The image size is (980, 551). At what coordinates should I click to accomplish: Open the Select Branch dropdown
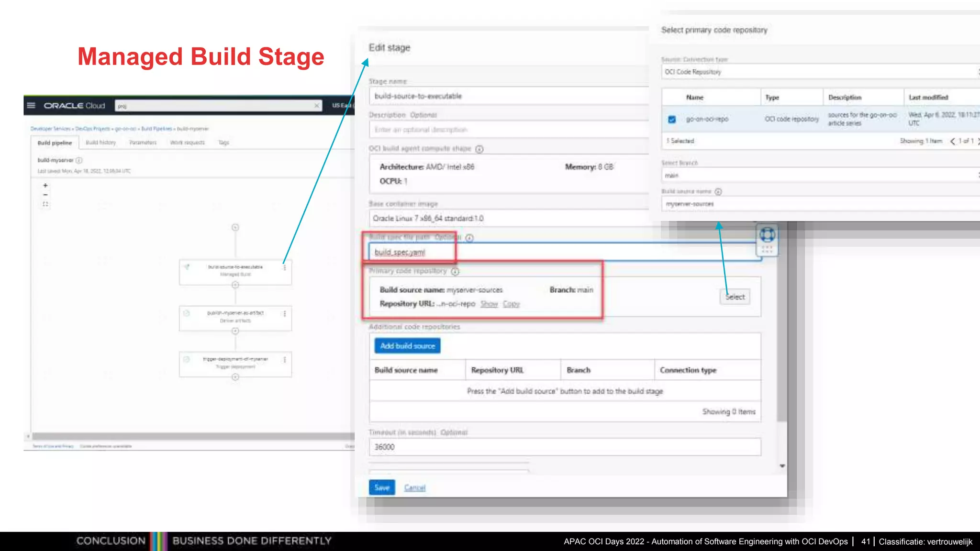tap(821, 176)
